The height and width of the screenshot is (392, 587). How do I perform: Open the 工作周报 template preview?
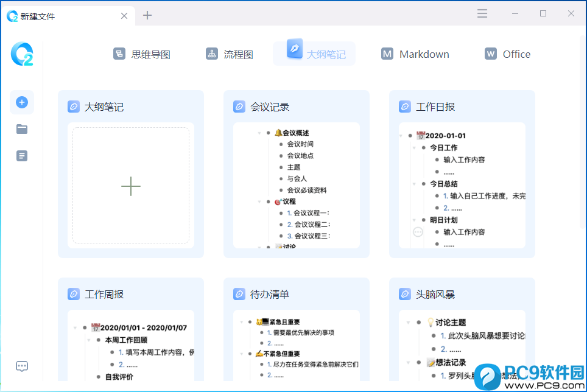[x=131, y=346]
